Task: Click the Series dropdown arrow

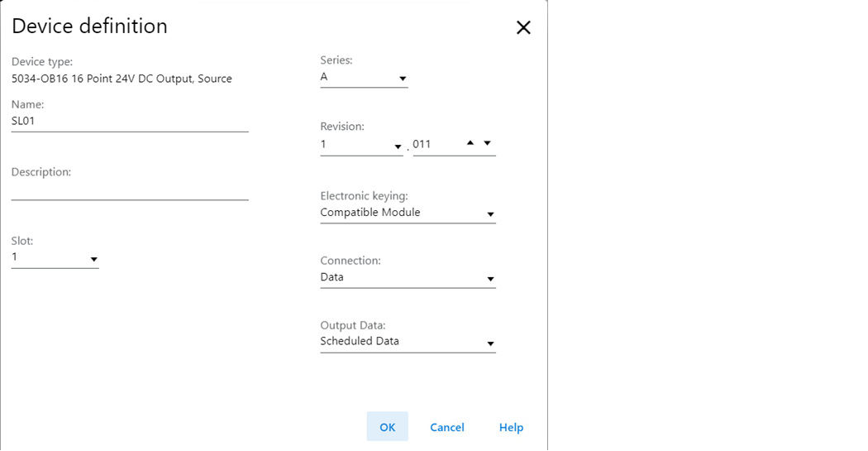Action: coord(403,79)
